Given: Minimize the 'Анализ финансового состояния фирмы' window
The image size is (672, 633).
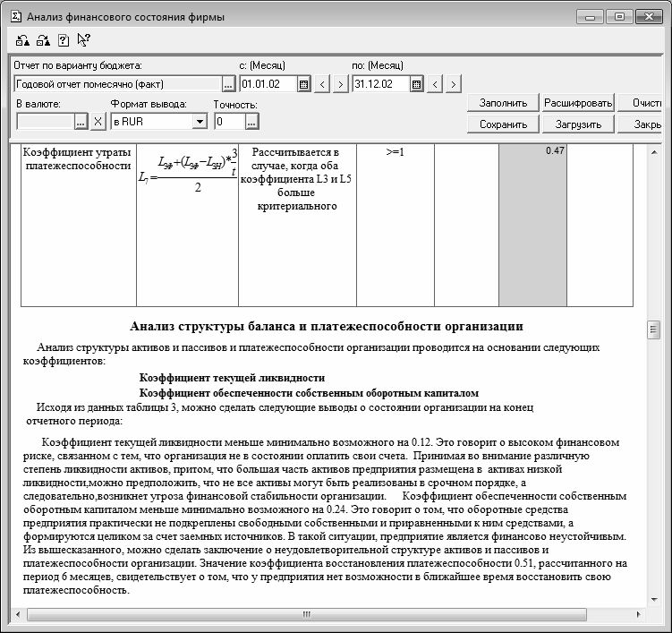Looking at the screenshot, I should (591, 17).
